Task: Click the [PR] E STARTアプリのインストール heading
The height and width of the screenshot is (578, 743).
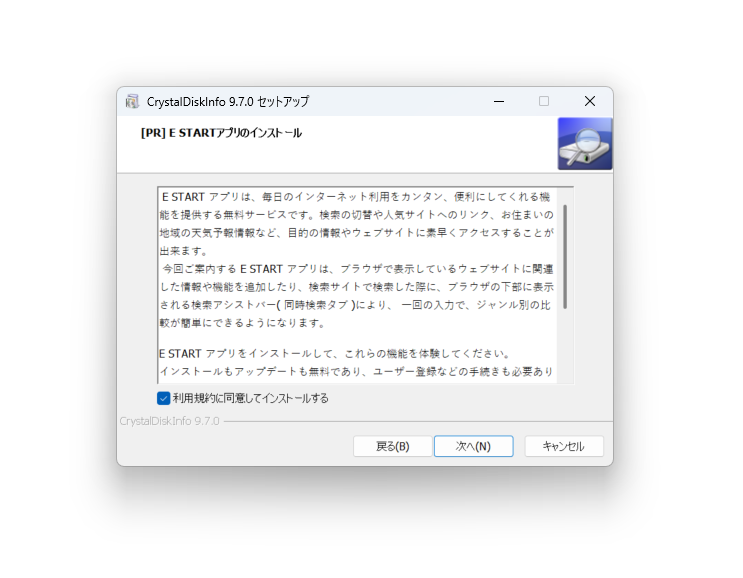Action: point(221,133)
